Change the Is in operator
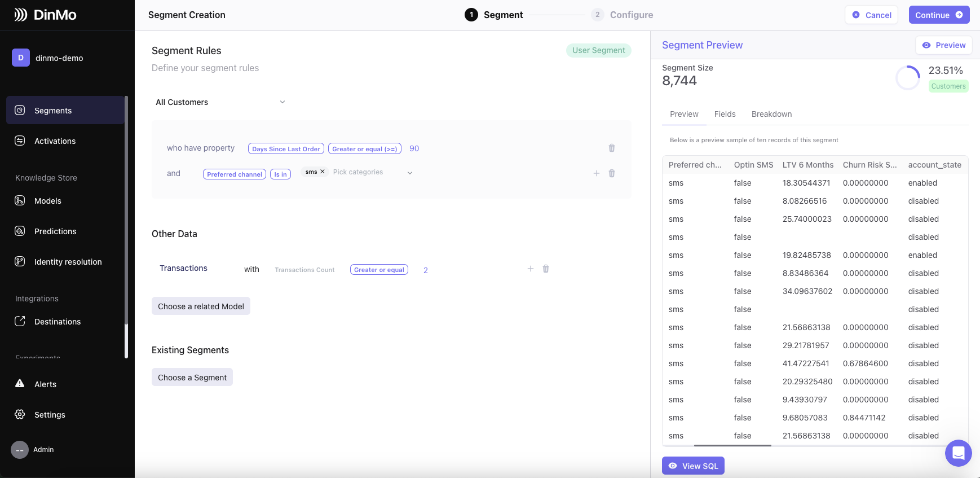This screenshot has width=980, height=478. 280,174
